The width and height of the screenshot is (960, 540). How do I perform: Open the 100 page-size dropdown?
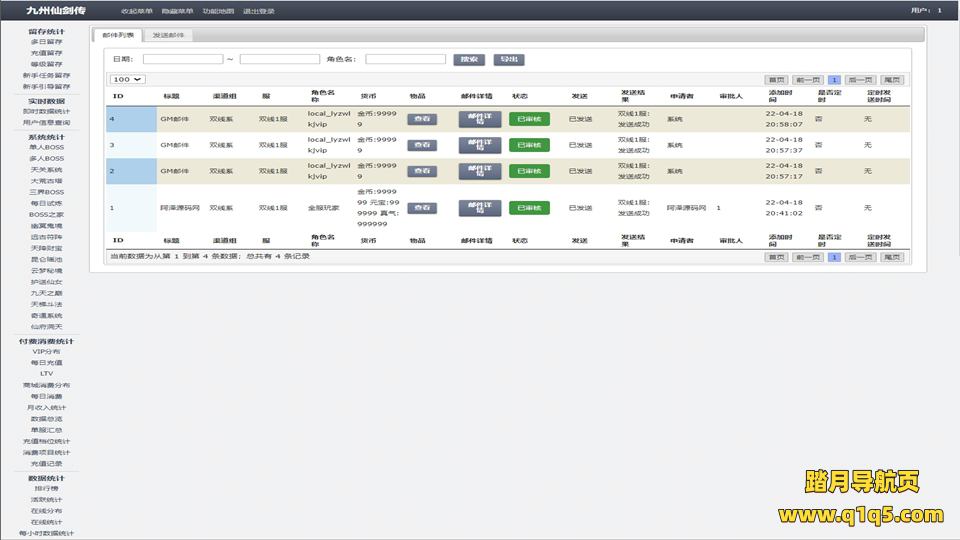pos(127,79)
